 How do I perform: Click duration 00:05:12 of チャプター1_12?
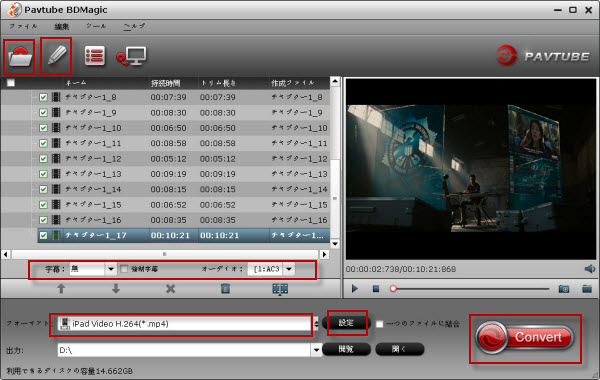(168, 158)
